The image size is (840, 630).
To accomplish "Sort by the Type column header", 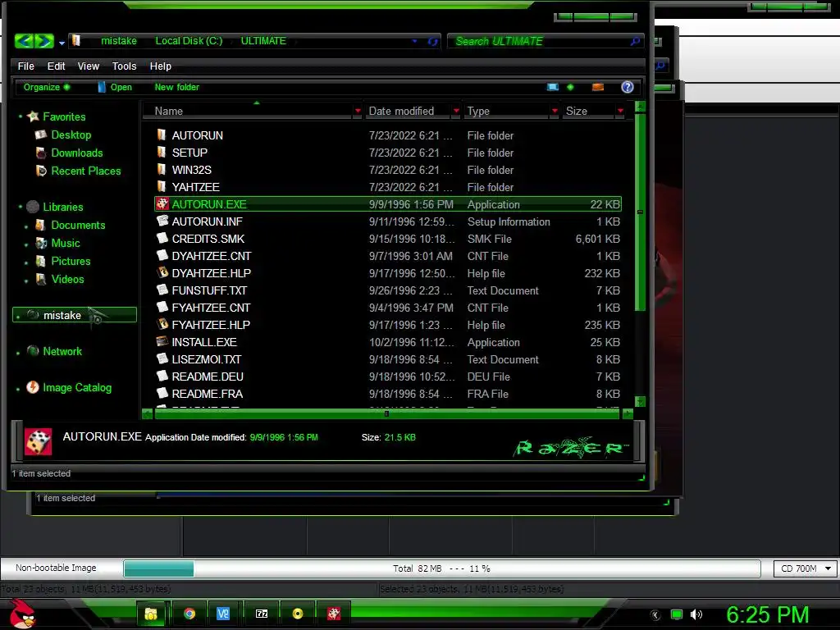I will point(478,111).
